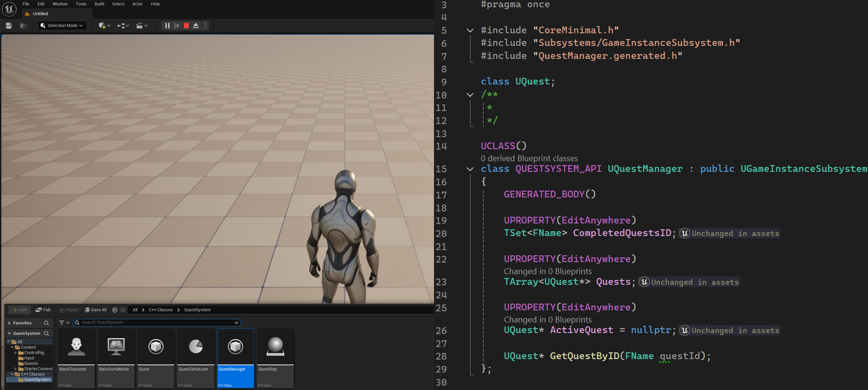Screen dimensions: 868x390
Task: Click the search icon beside Favorites
Action: coord(46,323)
